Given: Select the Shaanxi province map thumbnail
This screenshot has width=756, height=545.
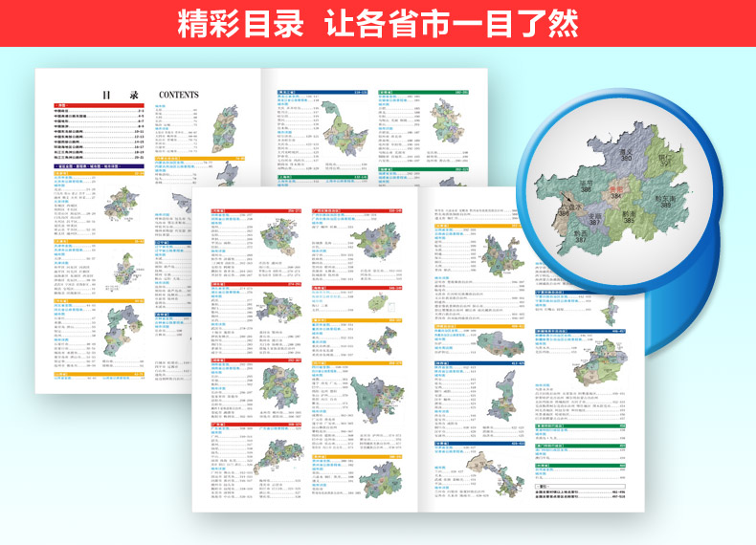Looking at the screenshot, I should (x=502, y=397).
